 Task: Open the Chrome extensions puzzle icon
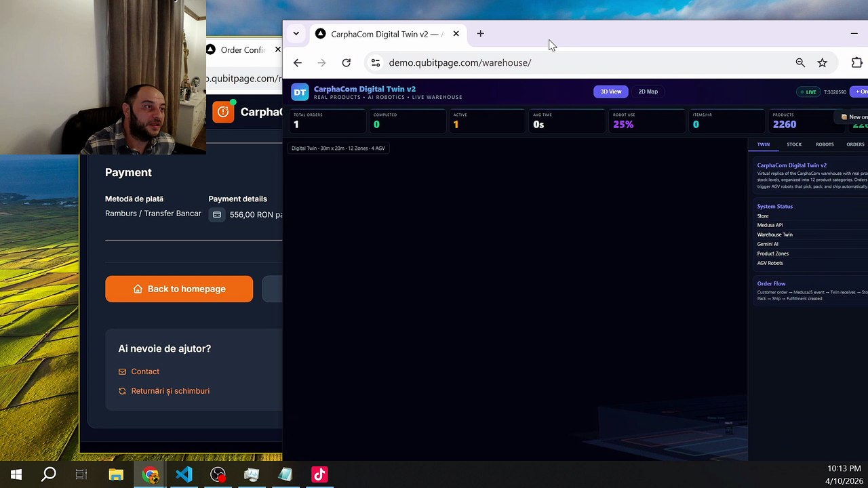coord(856,62)
